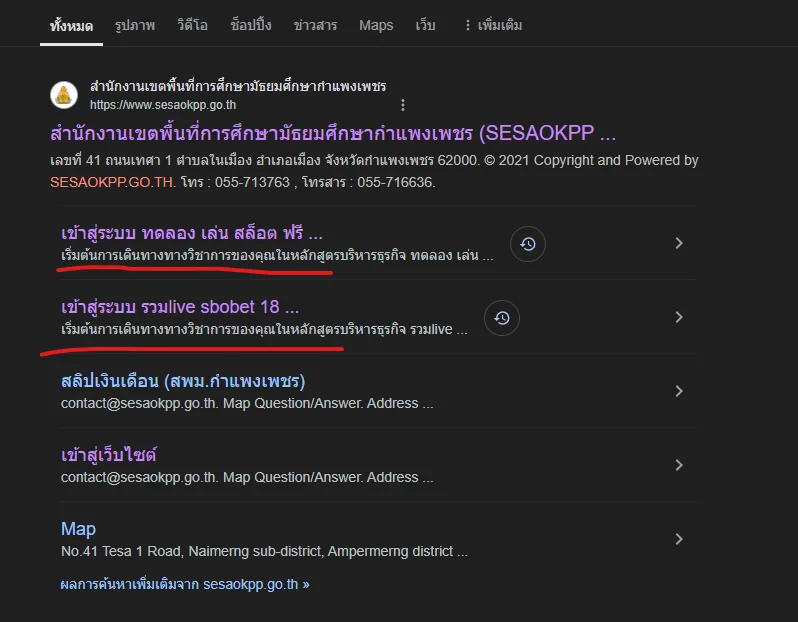The image size is (798, 622).
Task: Expand chevron of เข้าสู่เว็บไซต์ row
Action: 679,465
